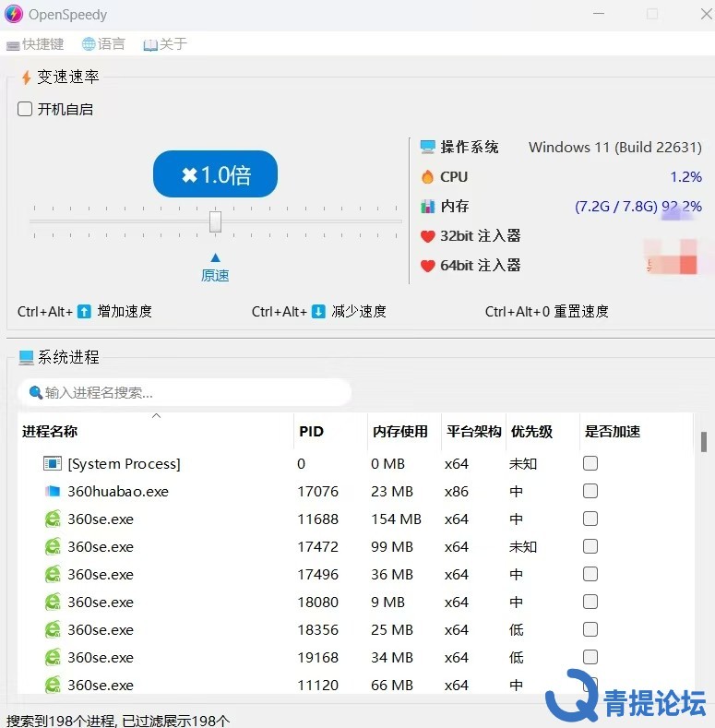Click 360se.exe icon in PID 17472 row
715x728 pixels.
tap(53, 546)
